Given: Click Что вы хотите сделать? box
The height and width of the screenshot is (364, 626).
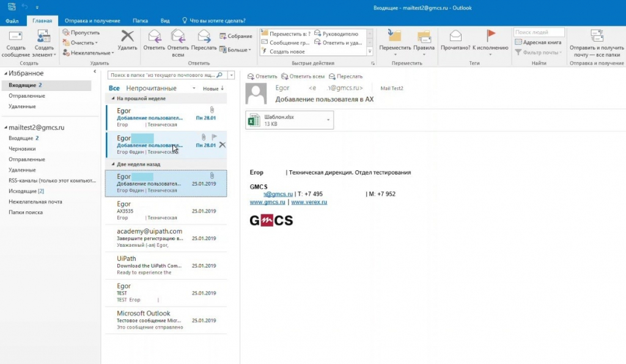Looking at the screenshot, I should [213, 21].
